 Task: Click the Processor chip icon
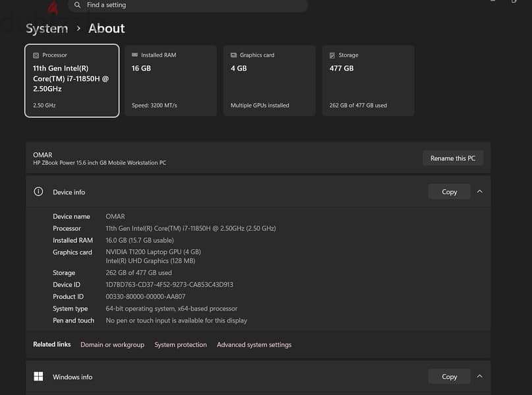click(x=36, y=55)
